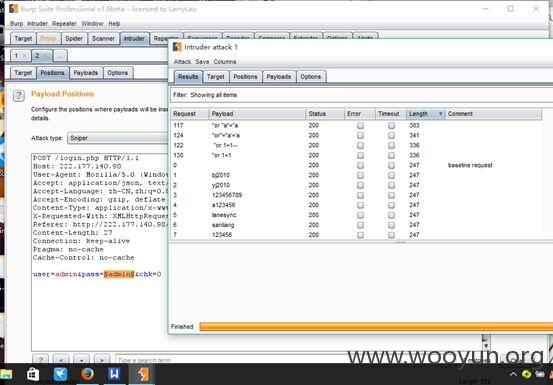Switch to Burp Suite taskbar icon
The image size is (553, 385).
[x=142, y=374]
